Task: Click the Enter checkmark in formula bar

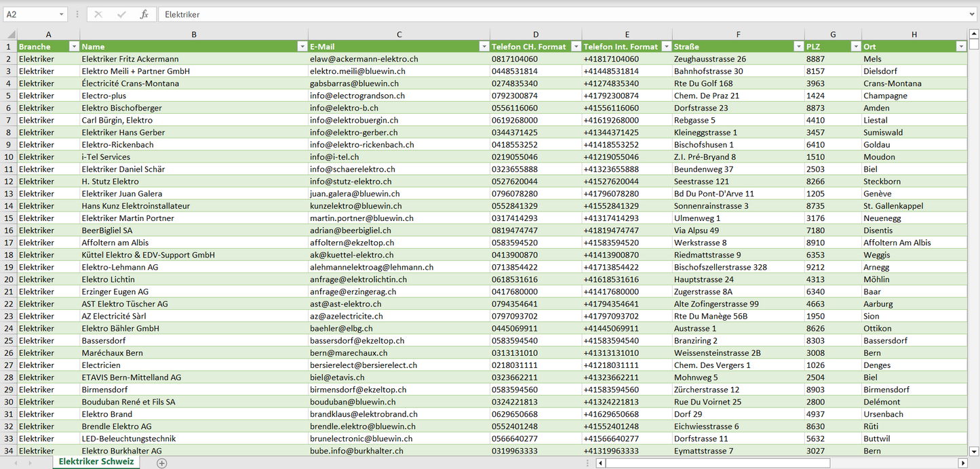Action: point(121,14)
